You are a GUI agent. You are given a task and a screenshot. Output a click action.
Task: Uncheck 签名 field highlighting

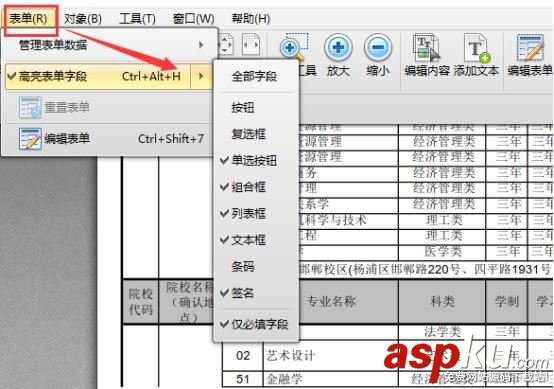click(x=256, y=293)
